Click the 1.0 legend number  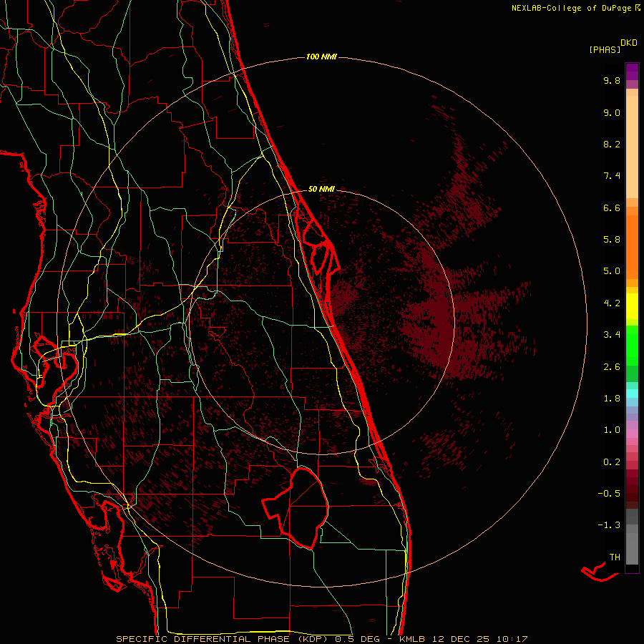pyautogui.click(x=612, y=430)
